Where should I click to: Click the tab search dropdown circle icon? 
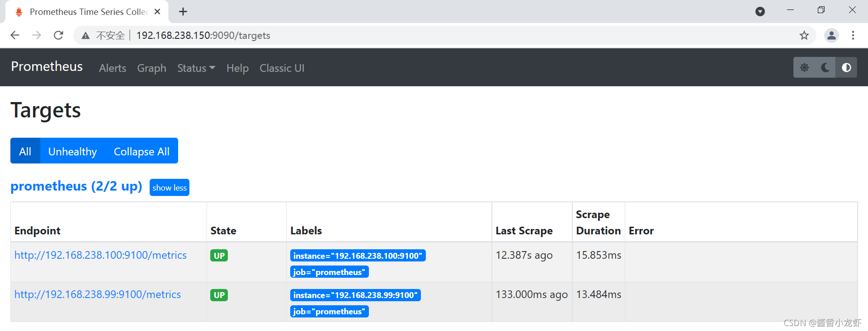[760, 12]
